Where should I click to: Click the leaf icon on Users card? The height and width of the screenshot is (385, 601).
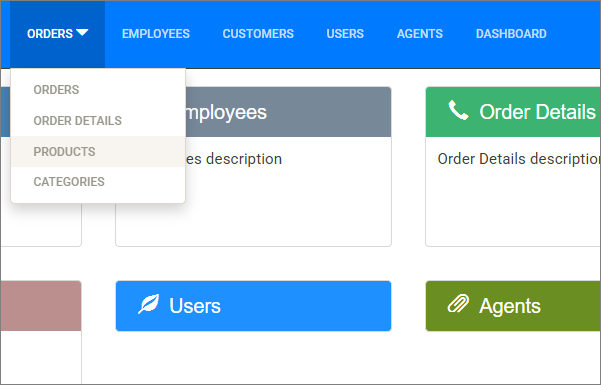(x=149, y=304)
